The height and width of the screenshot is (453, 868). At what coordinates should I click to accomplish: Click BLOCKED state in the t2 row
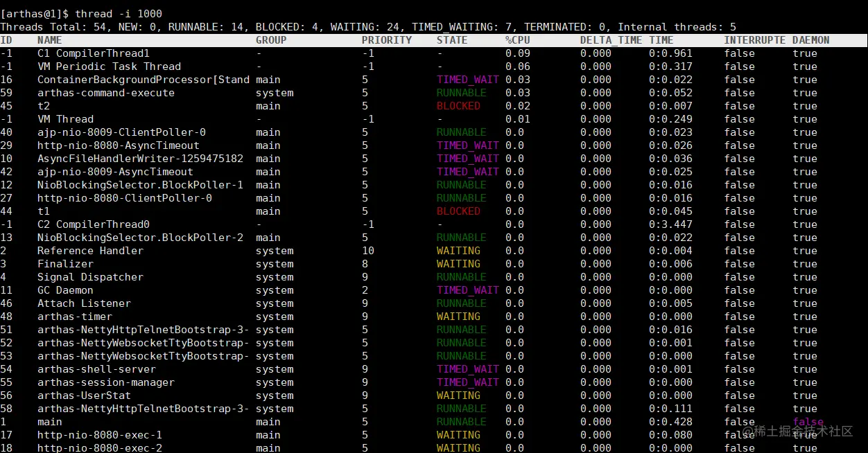point(458,105)
